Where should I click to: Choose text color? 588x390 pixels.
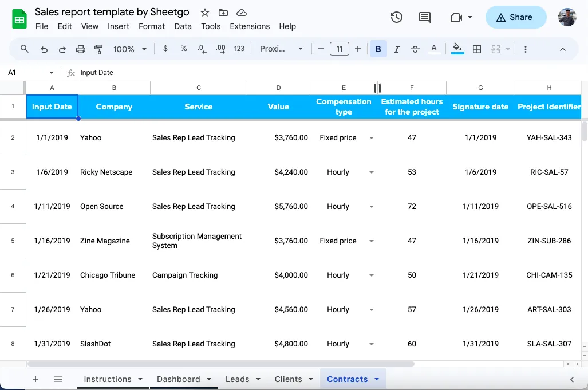tap(434, 49)
